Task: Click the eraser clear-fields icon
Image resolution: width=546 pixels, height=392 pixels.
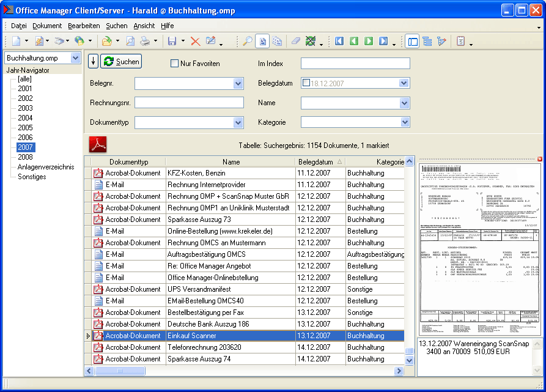Action: (x=296, y=41)
